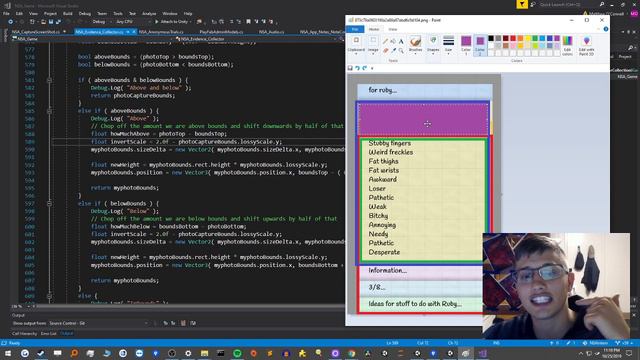The width and height of the screenshot is (640, 360).
Task: Collapse the else-if block at line 585
Action: tap(49, 111)
